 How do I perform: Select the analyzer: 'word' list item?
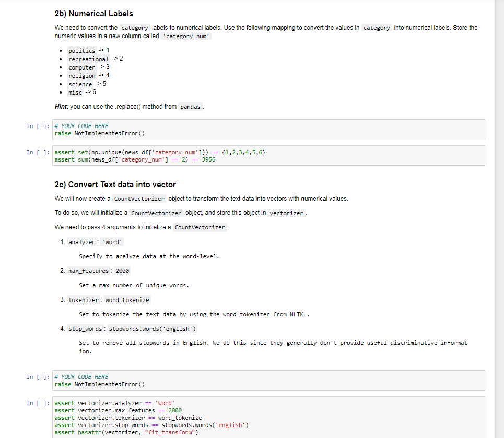point(95,242)
